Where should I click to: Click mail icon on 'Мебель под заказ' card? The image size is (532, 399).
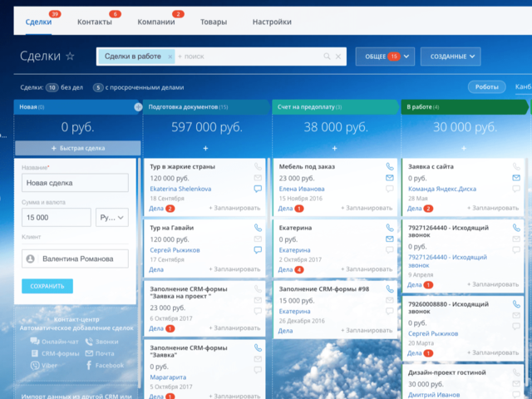coord(390,177)
